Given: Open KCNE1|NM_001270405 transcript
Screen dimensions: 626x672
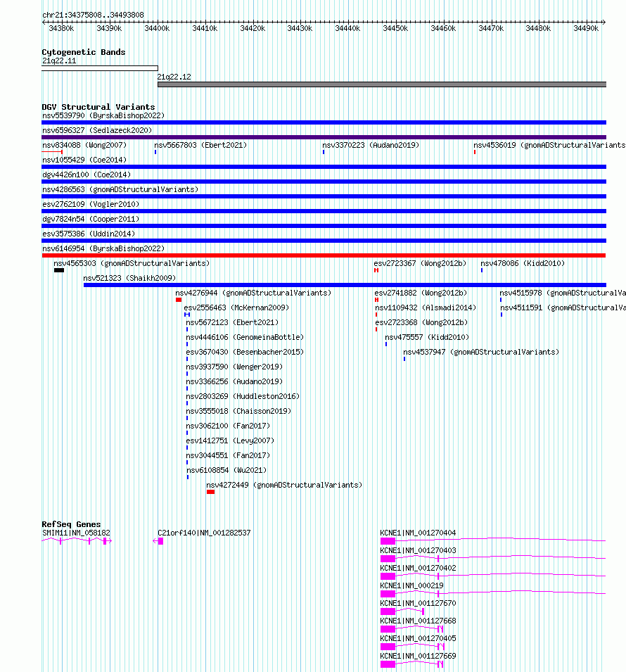Looking at the screenshot, I should 419,638.
